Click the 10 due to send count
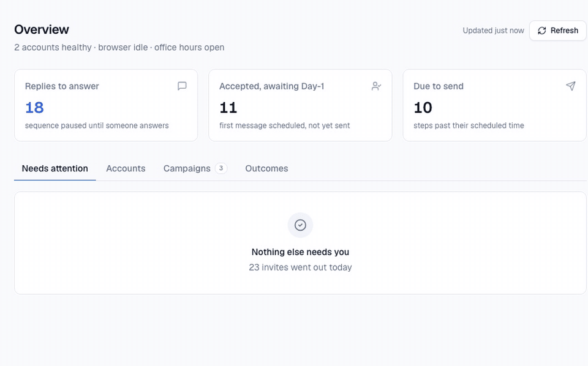The image size is (588, 366). click(x=423, y=108)
